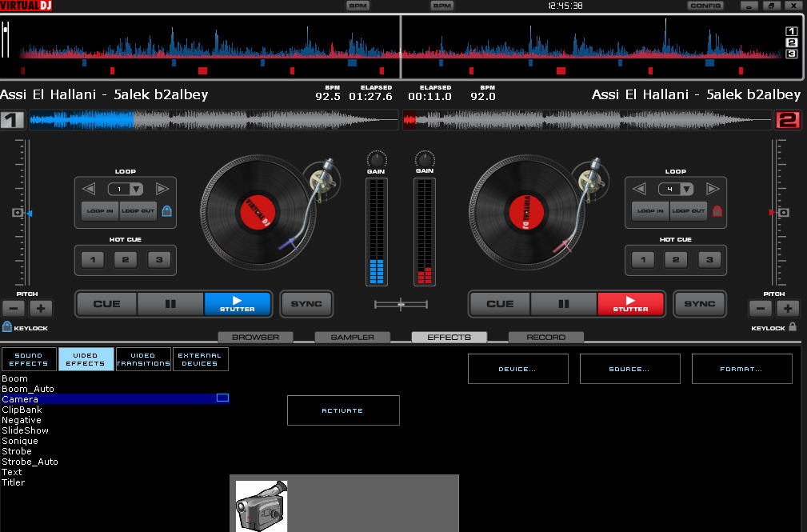Sync the left deck tempo
Screen dimensions: 807x532
(x=306, y=304)
